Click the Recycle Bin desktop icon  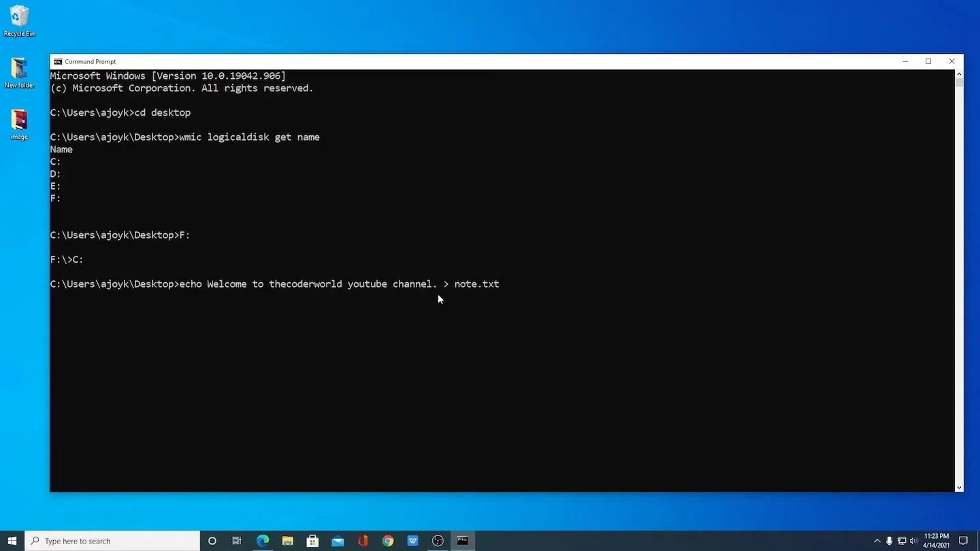pyautogui.click(x=19, y=21)
